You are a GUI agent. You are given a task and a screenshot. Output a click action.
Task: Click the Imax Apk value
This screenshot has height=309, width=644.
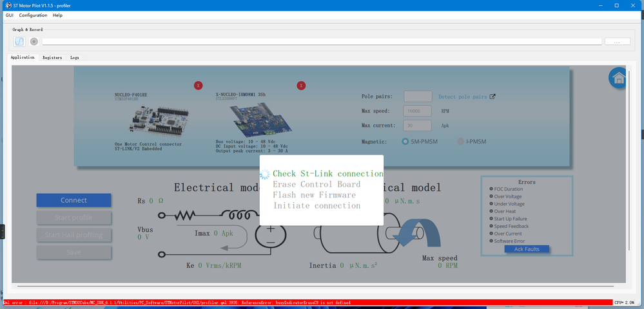coord(223,233)
